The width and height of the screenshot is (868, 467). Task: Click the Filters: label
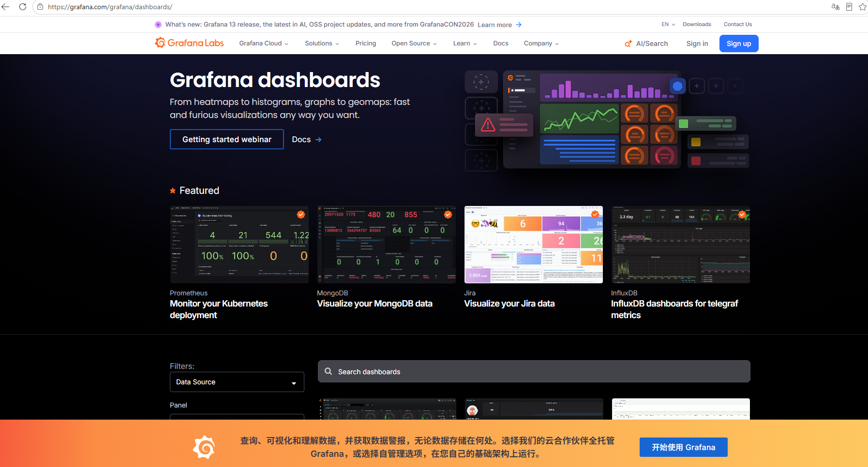[182, 366]
